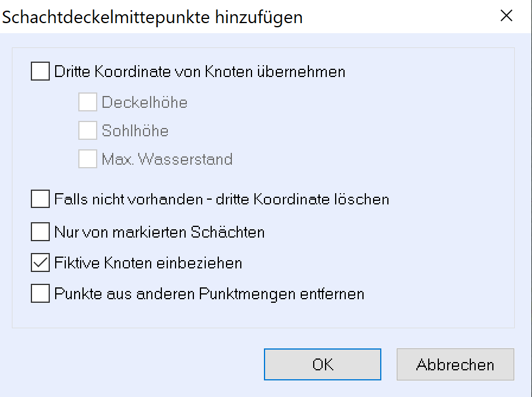Click the Nur von markierten Schächten label
The height and width of the screenshot is (397, 532).
(159, 232)
